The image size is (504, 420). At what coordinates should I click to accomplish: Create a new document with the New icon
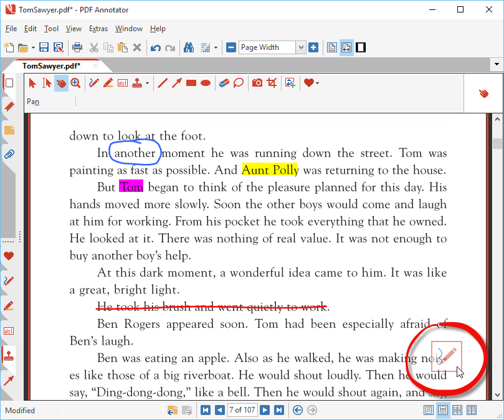pos(9,47)
